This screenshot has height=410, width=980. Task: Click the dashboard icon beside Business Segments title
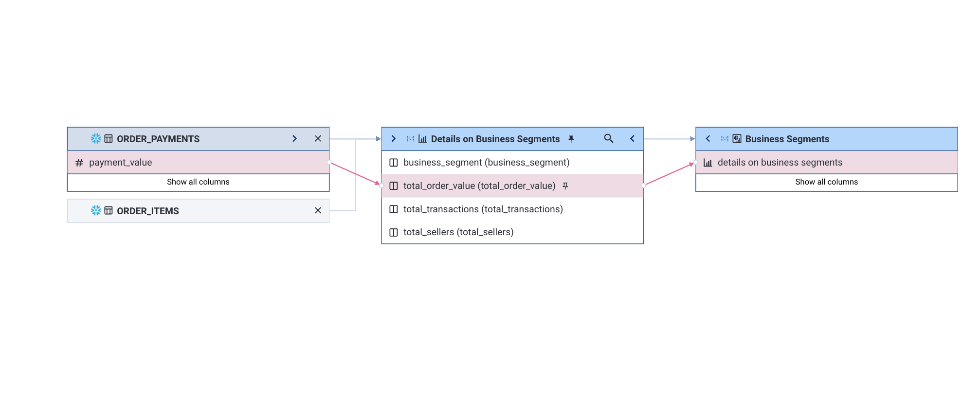point(737,139)
